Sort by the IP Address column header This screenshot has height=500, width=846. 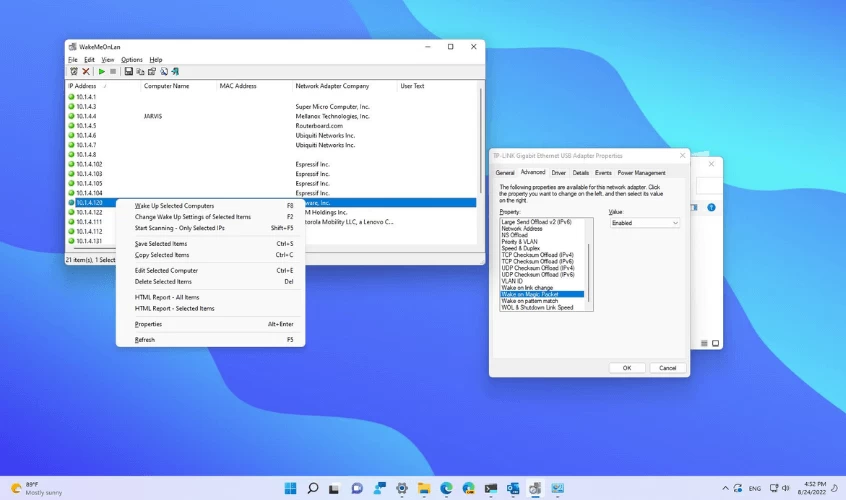[x=103, y=86]
